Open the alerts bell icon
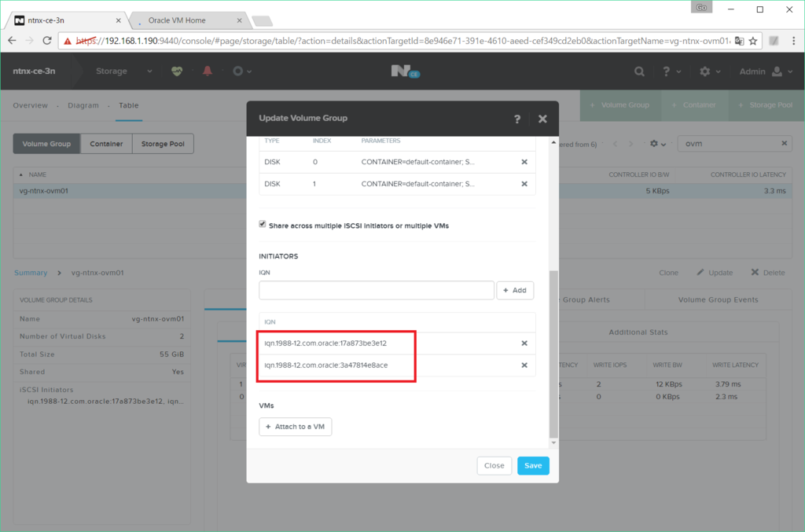Viewport: 805px width, 532px height. click(x=208, y=71)
